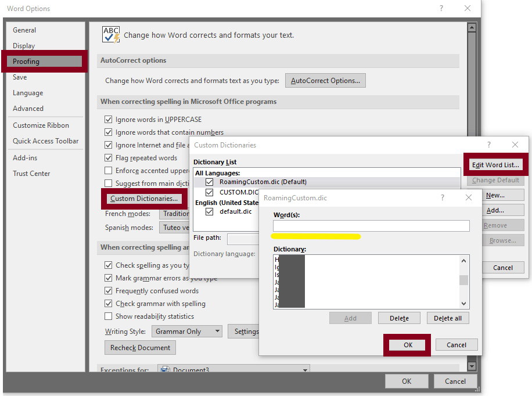Viewport: 532px width, 396px height.
Task: Select the Proofing category
Action: coord(44,62)
